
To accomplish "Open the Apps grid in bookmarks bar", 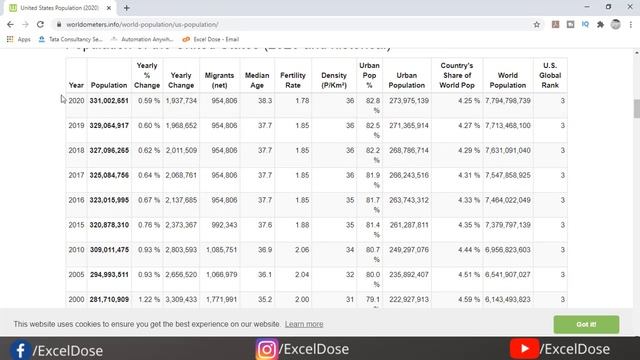I will pos(19,39).
